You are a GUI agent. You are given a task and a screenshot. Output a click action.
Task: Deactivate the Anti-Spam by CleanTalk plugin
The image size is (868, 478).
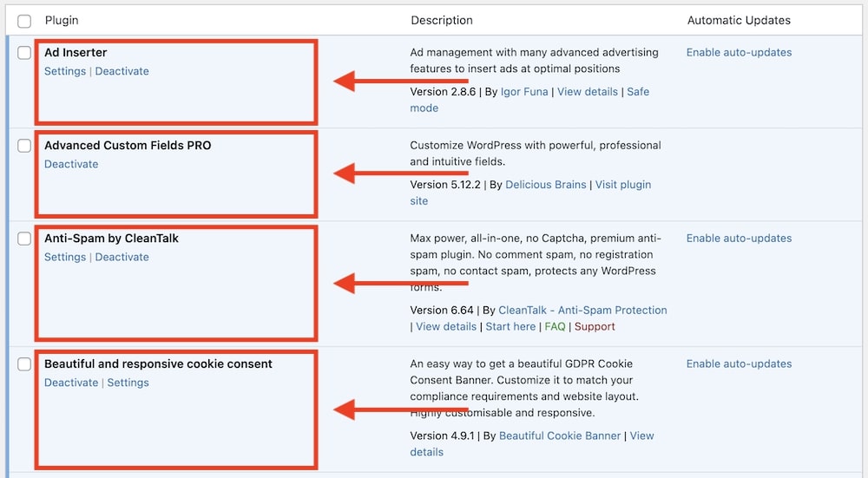click(122, 257)
